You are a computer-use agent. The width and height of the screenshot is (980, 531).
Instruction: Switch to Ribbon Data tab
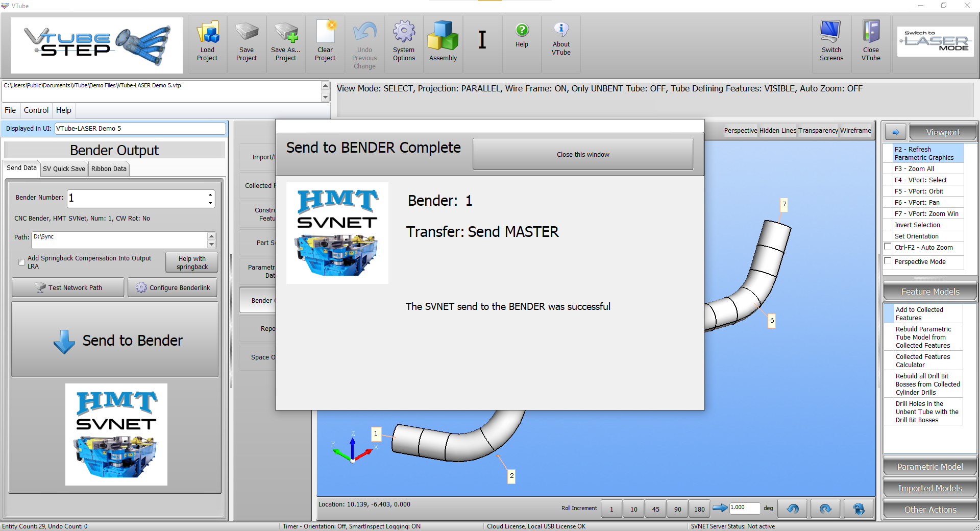click(109, 169)
